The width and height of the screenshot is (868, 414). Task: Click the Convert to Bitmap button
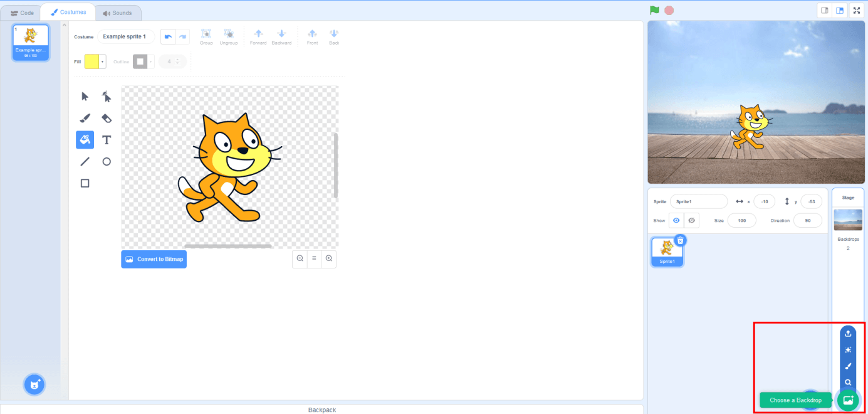(154, 258)
